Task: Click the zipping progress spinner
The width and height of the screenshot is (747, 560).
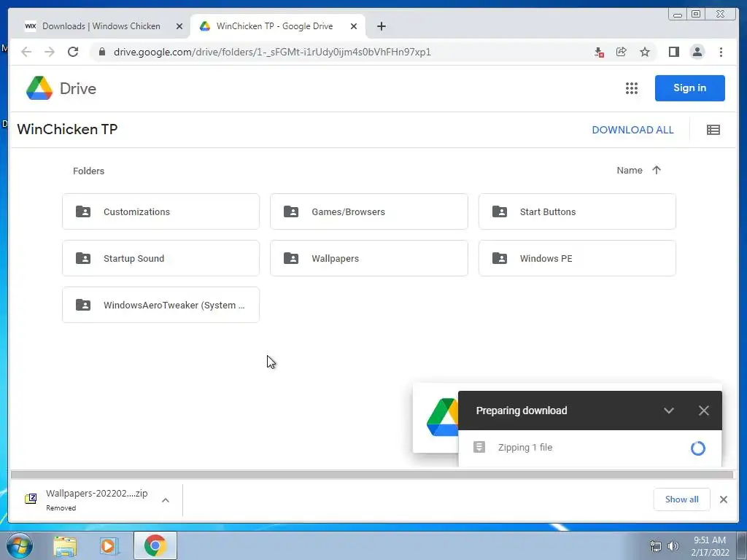Action: tap(698, 448)
